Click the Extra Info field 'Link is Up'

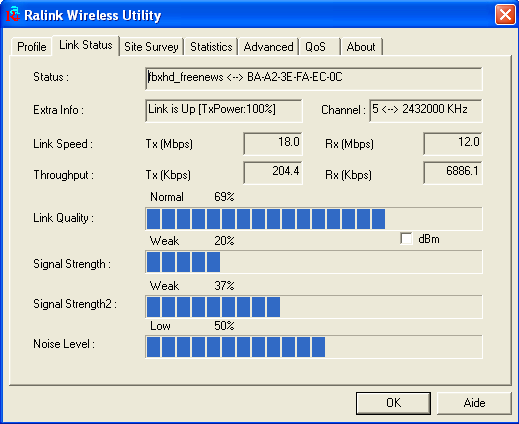pos(224,110)
